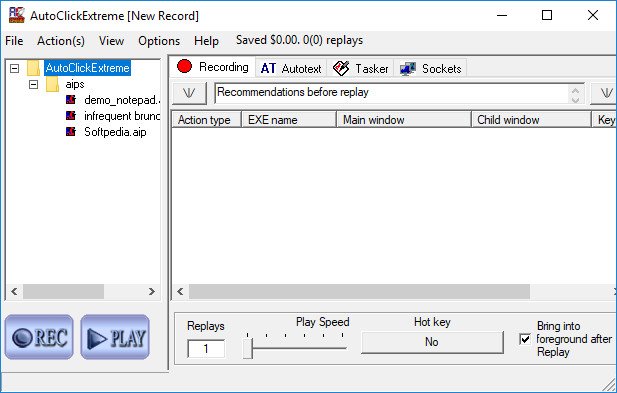Open the Autotext tab

click(291, 68)
